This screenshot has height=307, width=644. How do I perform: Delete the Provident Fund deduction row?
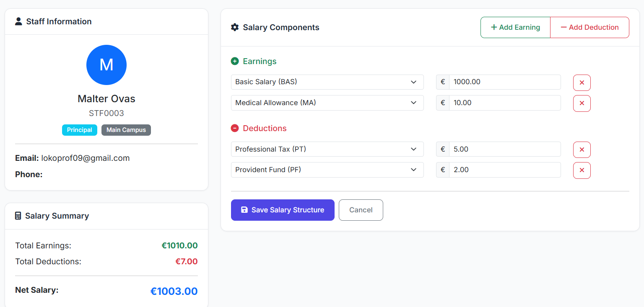pos(582,170)
